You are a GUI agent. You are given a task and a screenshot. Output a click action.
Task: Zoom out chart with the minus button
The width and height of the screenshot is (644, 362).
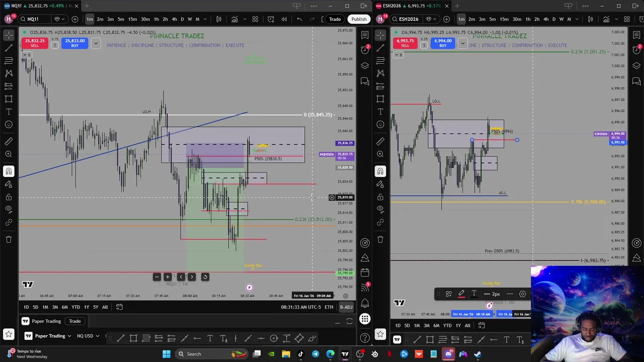coord(156,277)
